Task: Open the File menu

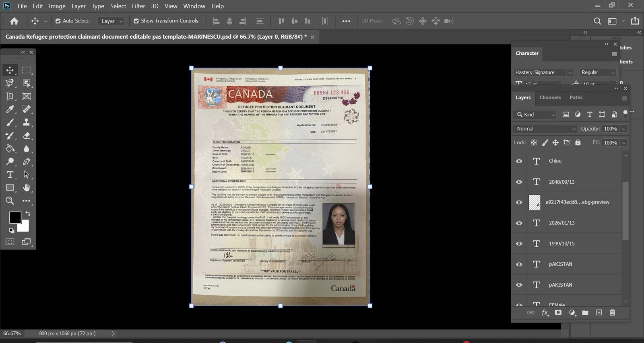Action: coord(22,6)
